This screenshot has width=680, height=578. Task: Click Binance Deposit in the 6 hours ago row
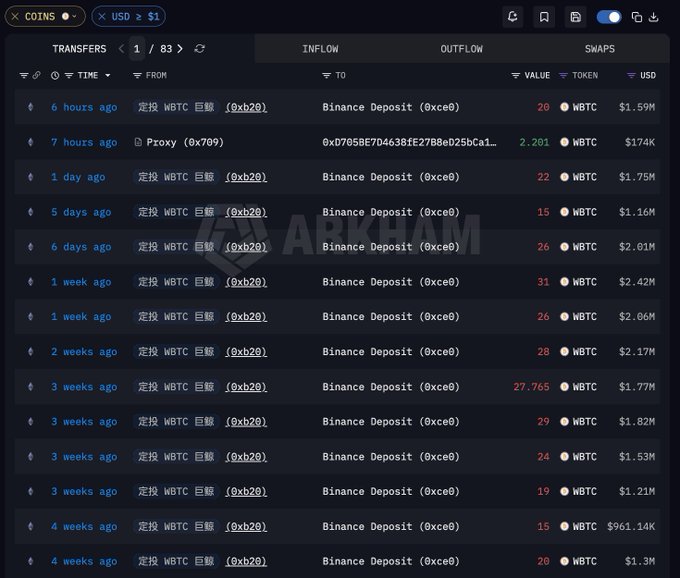tap(391, 107)
